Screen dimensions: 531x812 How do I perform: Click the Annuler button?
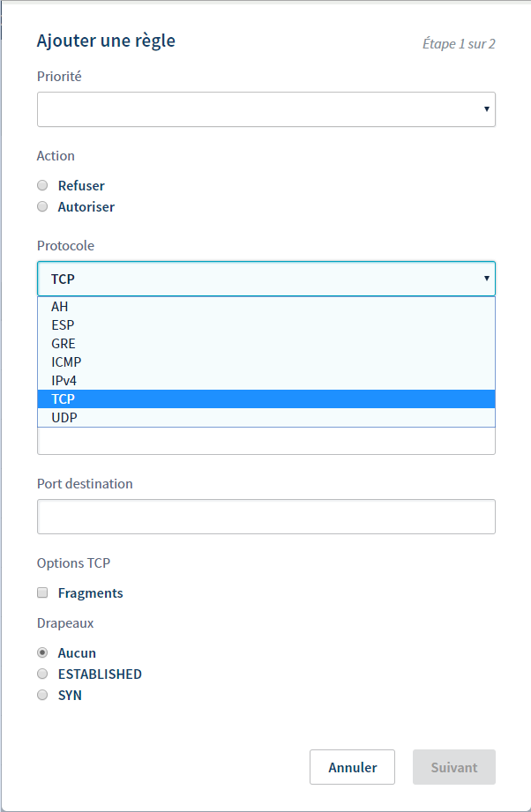pos(352,767)
